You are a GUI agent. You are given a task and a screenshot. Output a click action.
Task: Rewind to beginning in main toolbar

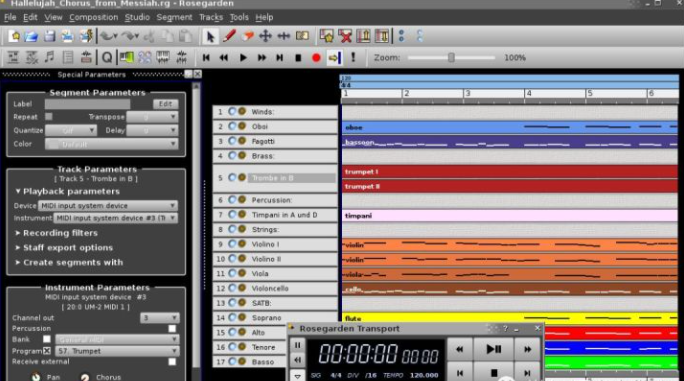point(206,58)
